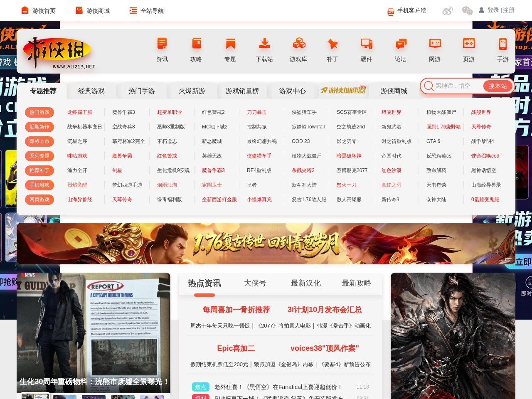Open the 手游 mobile games icon
The height and width of the screenshot is (399, 532).
[503, 44]
